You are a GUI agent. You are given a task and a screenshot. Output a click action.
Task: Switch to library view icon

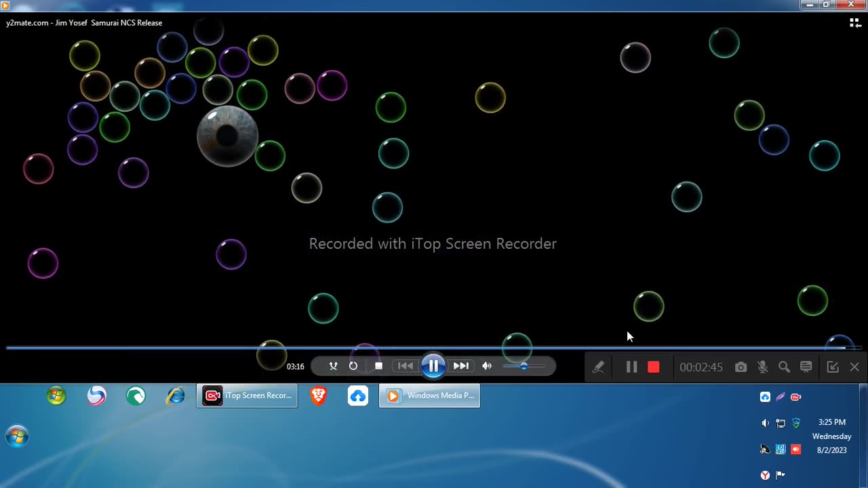click(x=855, y=23)
